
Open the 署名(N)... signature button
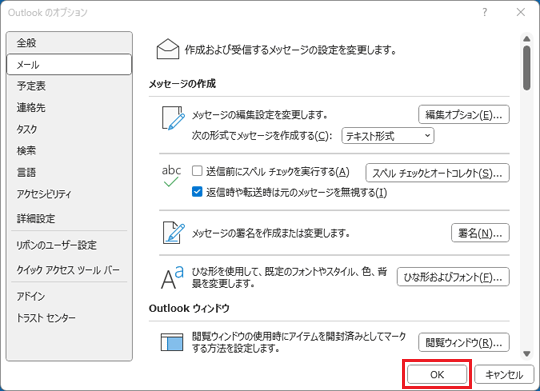pyautogui.click(x=480, y=233)
